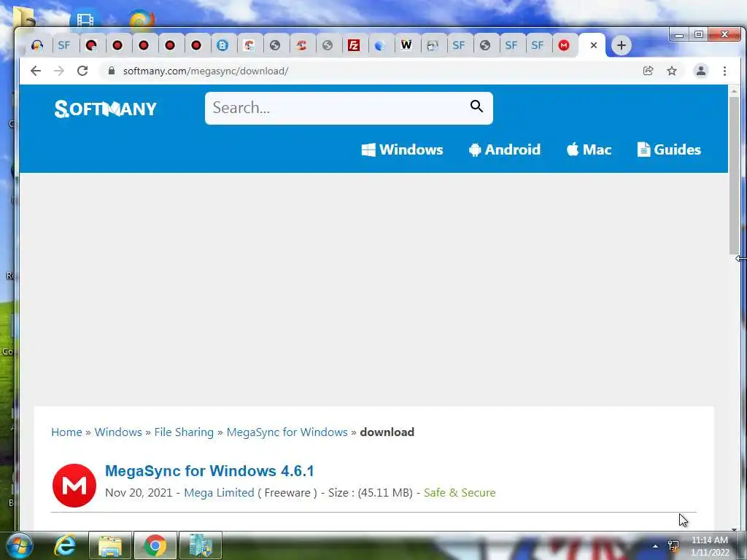747x560 pixels.
Task: Open File Sharing breadcrumb link
Action: (x=184, y=432)
